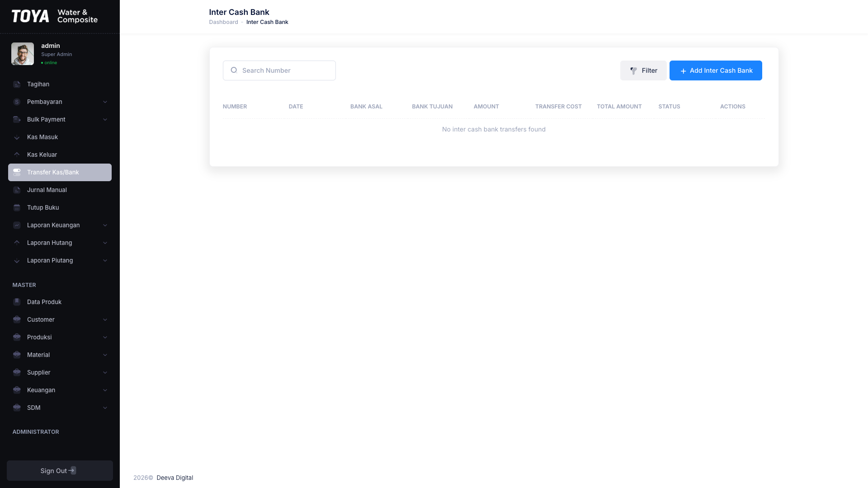Click the plus icon on Add button
This screenshot has height=488, width=868.
[683, 71]
